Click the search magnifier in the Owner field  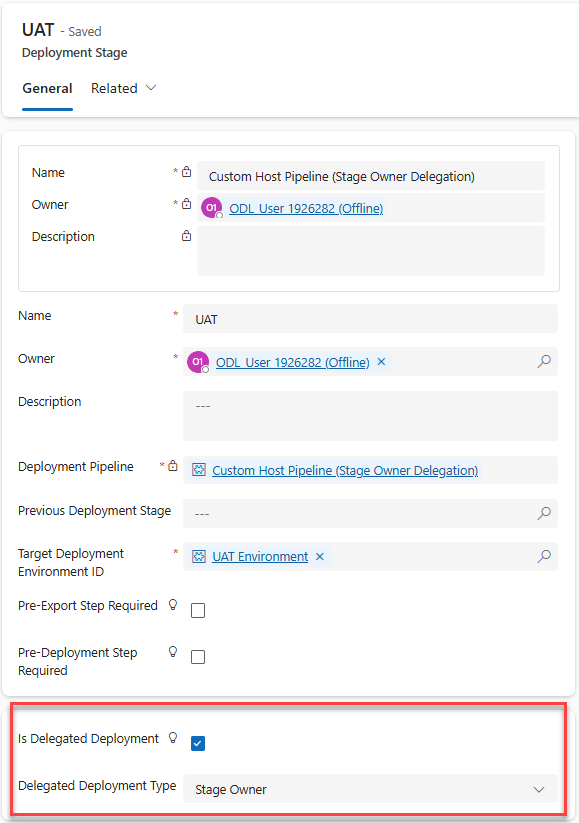click(x=543, y=361)
